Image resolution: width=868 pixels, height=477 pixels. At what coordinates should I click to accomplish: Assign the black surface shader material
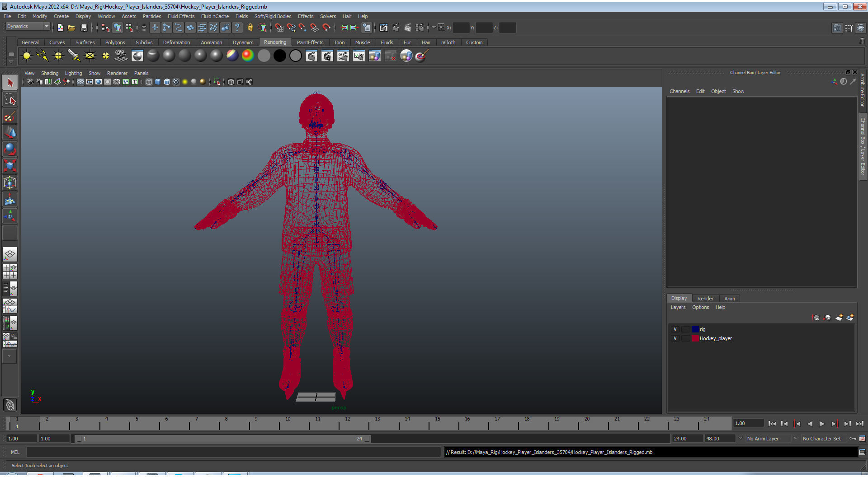pyautogui.click(x=280, y=56)
